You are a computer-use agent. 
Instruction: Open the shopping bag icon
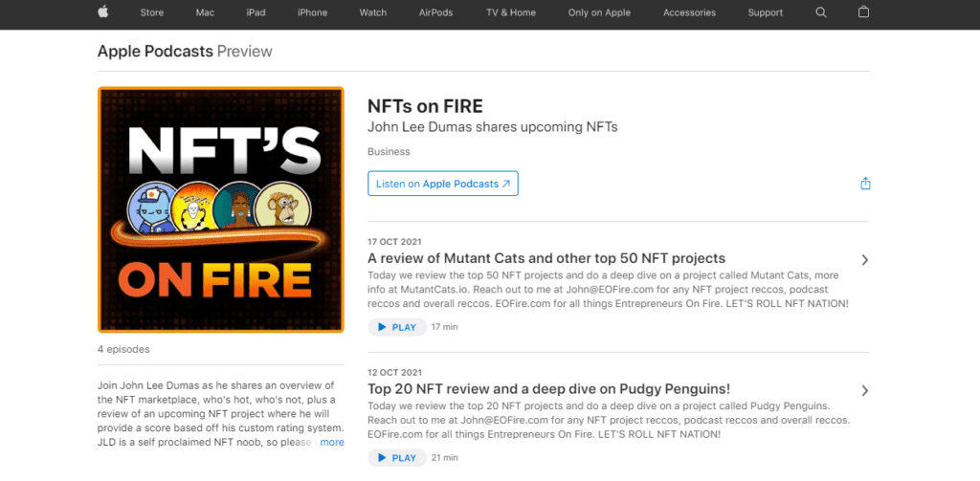[x=864, y=11]
